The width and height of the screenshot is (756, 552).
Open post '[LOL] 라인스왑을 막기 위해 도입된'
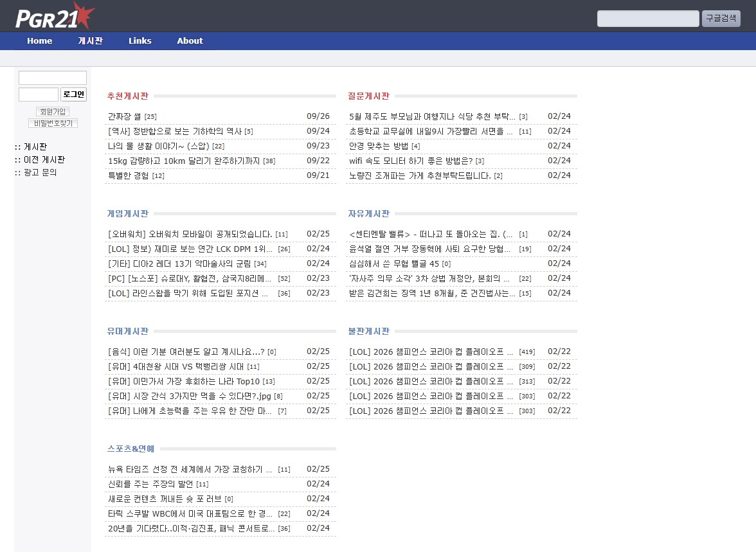[188, 293]
